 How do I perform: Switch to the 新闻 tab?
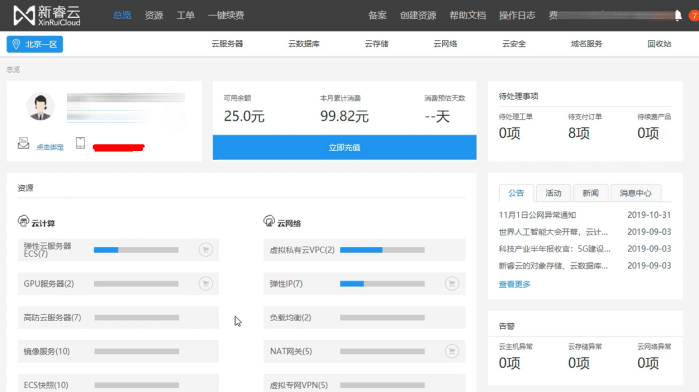pyautogui.click(x=590, y=193)
